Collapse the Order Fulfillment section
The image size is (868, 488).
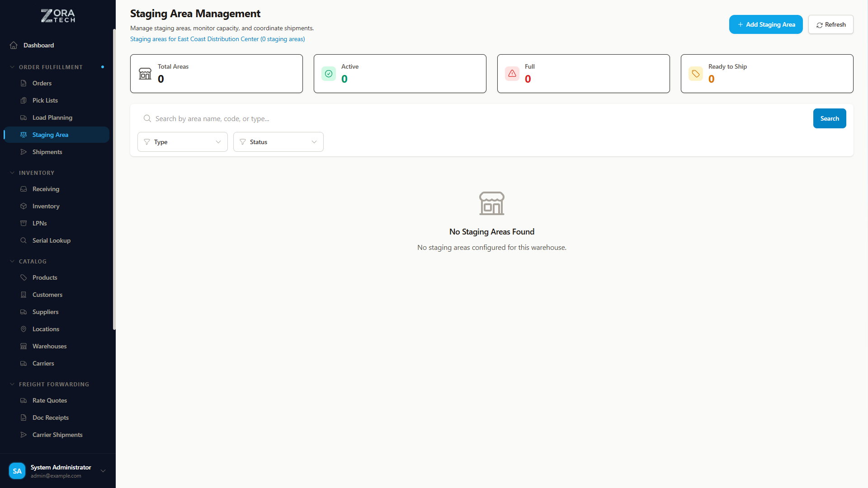12,67
